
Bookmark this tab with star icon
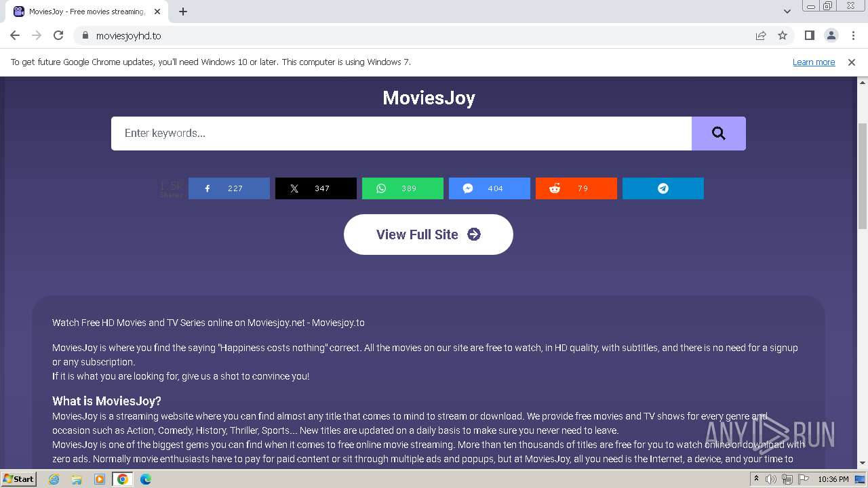coord(783,35)
